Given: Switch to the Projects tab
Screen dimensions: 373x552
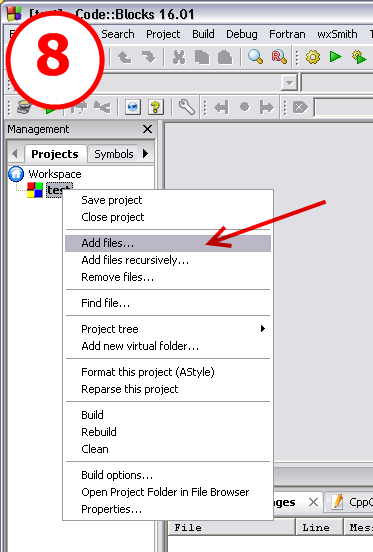Looking at the screenshot, I should coord(55,154).
